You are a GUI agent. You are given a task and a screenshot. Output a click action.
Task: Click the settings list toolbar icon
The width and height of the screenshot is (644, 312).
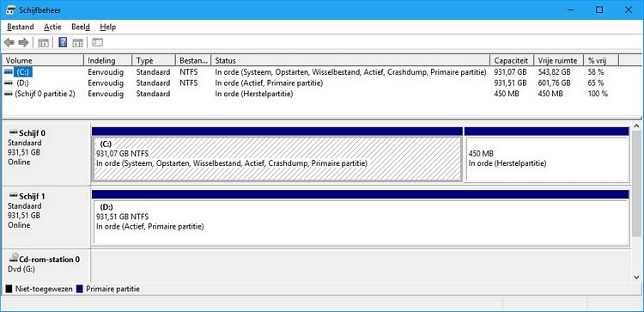pyautogui.click(x=97, y=42)
